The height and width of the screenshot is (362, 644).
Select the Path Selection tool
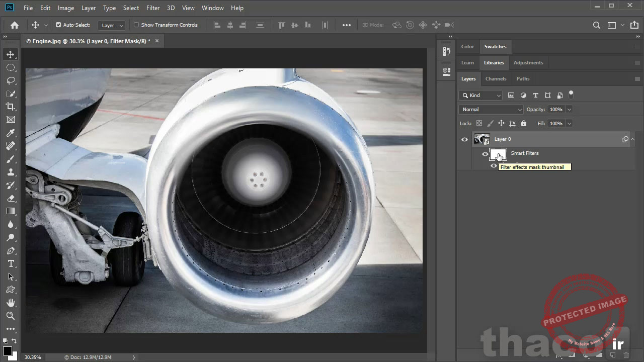[x=11, y=277]
